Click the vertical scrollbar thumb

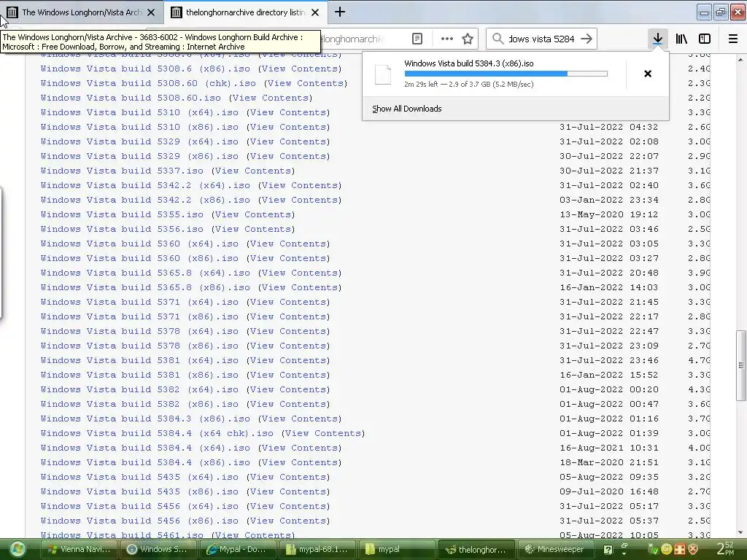741,365
